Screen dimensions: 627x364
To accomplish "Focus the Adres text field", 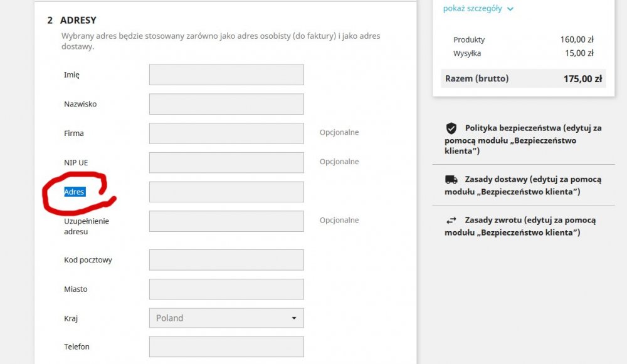I will pos(226,192).
